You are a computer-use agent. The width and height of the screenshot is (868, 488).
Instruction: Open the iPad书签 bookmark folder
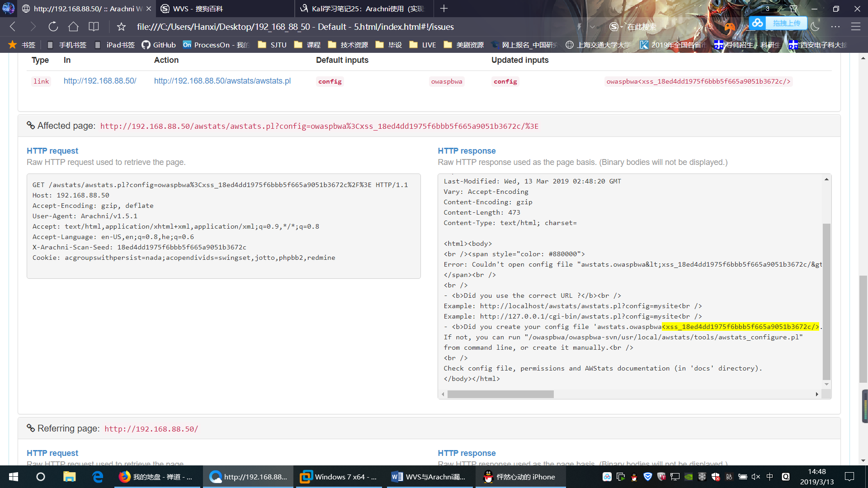click(x=114, y=45)
